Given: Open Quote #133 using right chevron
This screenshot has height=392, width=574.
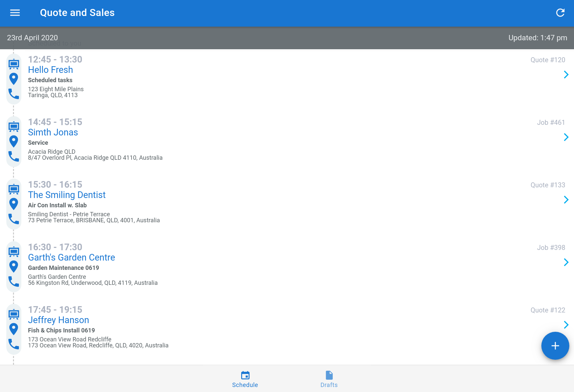Looking at the screenshot, I should [x=566, y=200].
